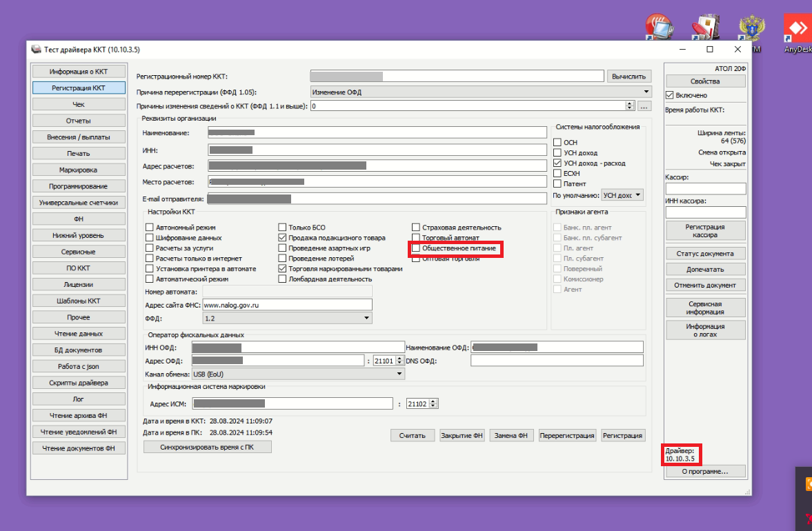Click Синхронизировать время с ПК
Screen dimensions: 812x531
coord(207,447)
